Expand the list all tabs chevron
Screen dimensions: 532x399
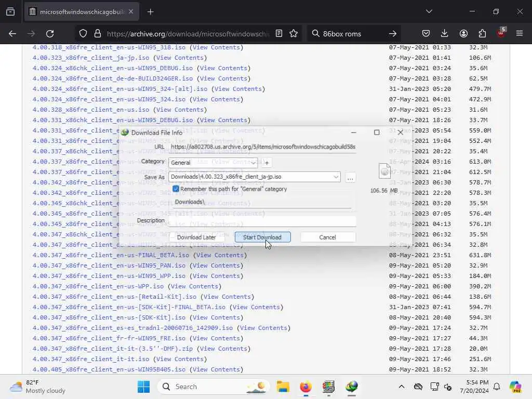429,11
